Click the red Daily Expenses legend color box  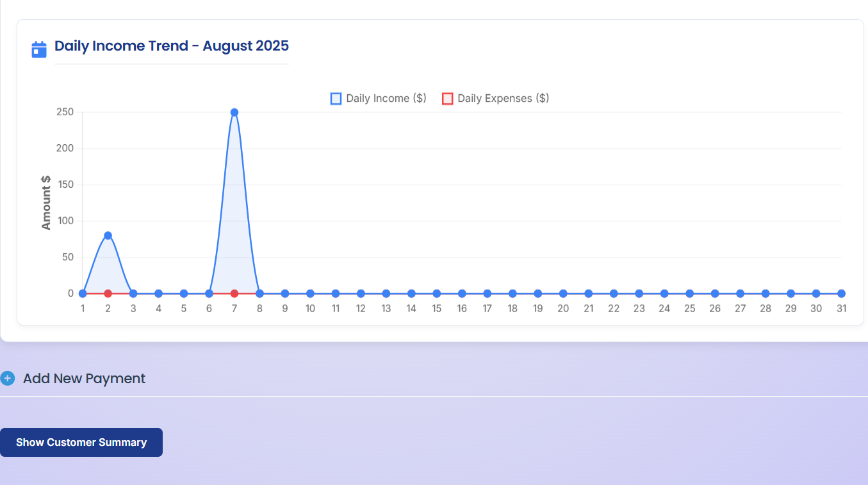448,99
